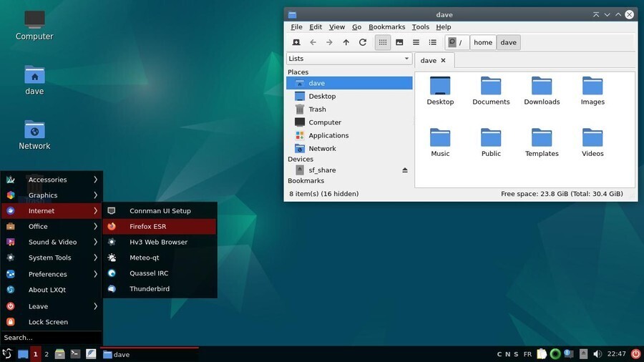Choose Lock Screen in the menu
This screenshot has height=362, width=644.
pos(52,322)
